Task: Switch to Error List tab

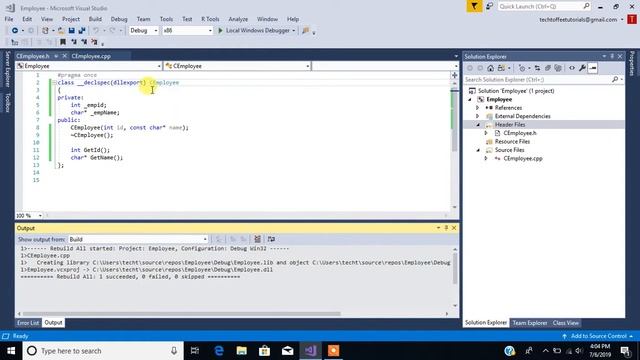Action: point(28,323)
